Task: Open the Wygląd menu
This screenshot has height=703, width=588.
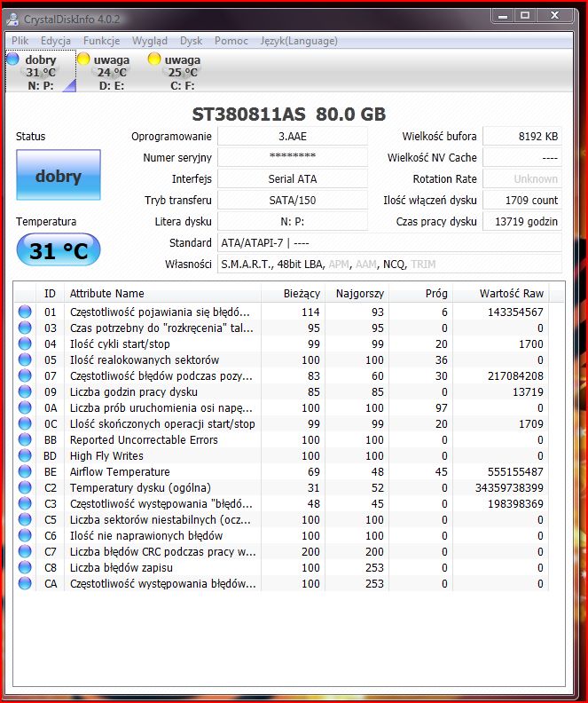Action: [150, 41]
